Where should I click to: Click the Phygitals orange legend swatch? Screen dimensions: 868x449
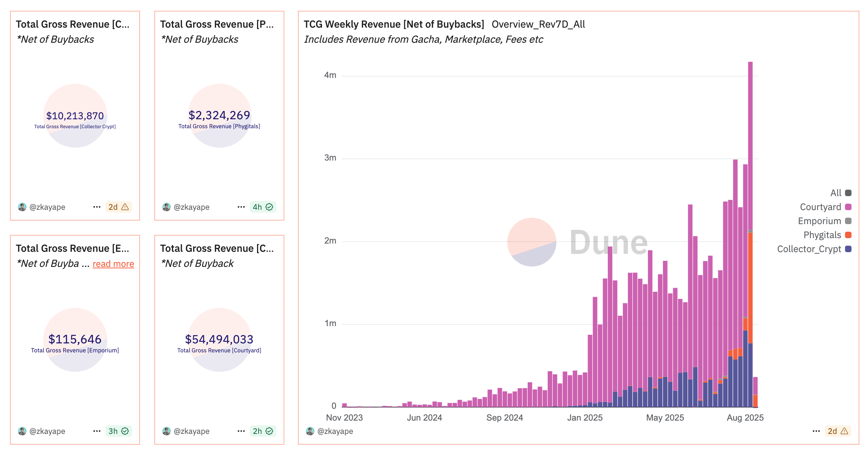(x=848, y=235)
